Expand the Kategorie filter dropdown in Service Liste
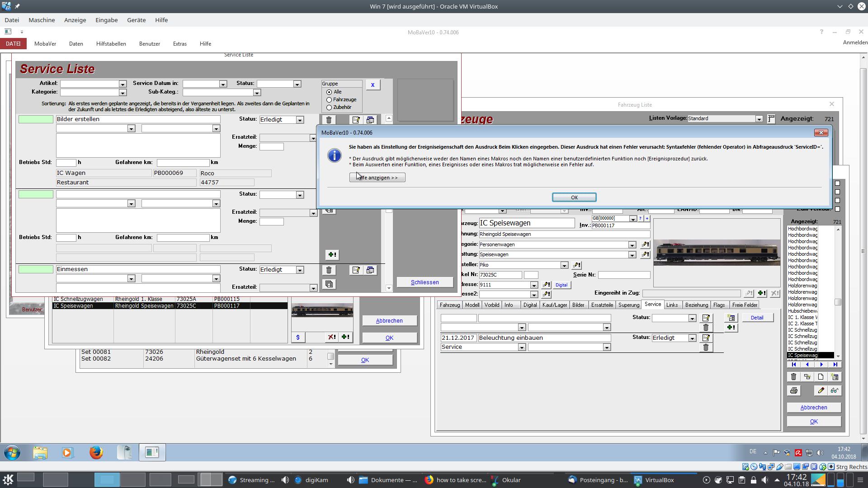868x488 pixels. coord(123,93)
